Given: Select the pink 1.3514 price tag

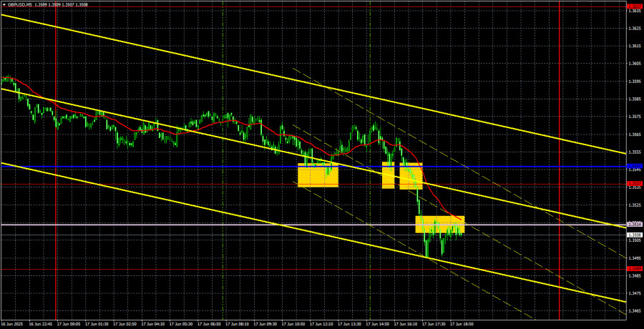Looking at the screenshot, I should tap(635, 225).
